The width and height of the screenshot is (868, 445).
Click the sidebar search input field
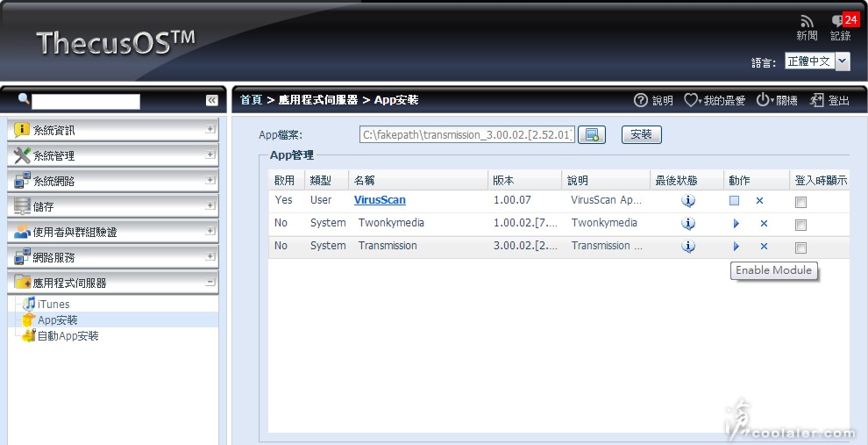pyautogui.click(x=86, y=101)
